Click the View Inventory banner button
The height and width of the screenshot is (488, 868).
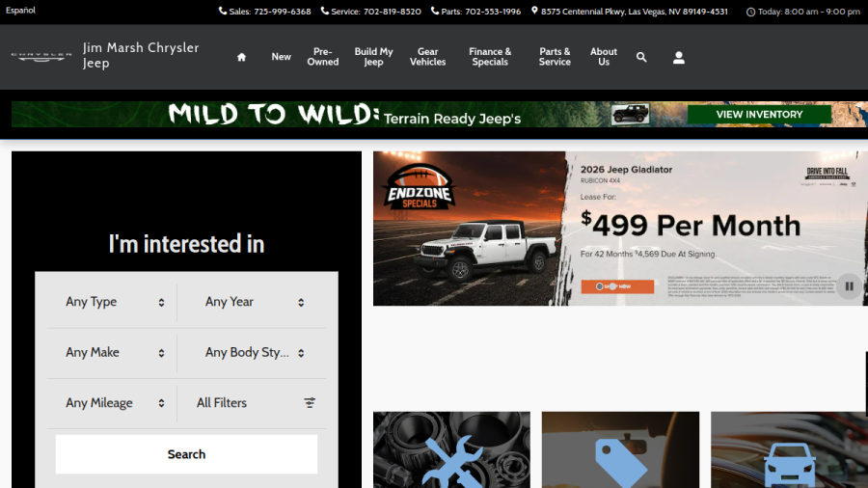tap(759, 115)
